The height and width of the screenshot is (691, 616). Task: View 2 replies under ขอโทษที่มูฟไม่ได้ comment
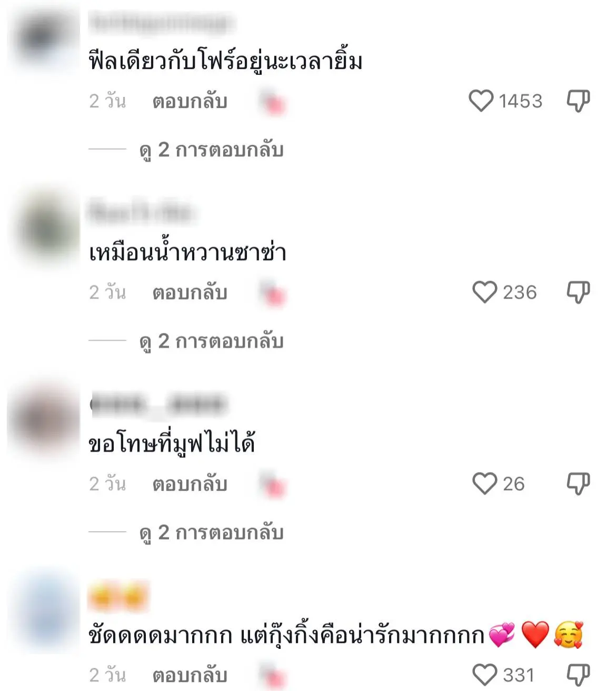(x=212, y=532)
